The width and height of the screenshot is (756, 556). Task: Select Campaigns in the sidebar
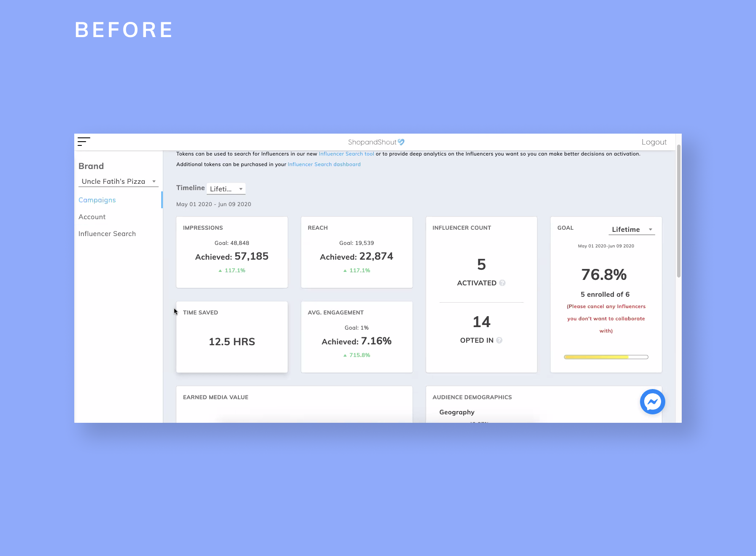coord(97,200)
